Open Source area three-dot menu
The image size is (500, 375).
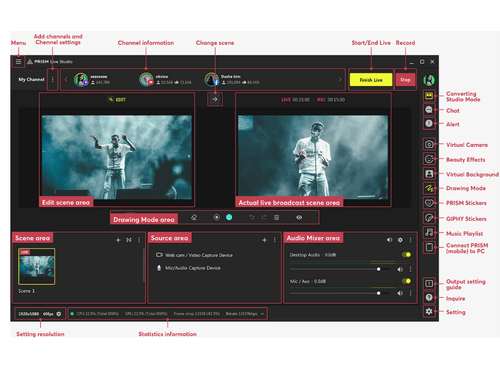click(x=275, y=240)
